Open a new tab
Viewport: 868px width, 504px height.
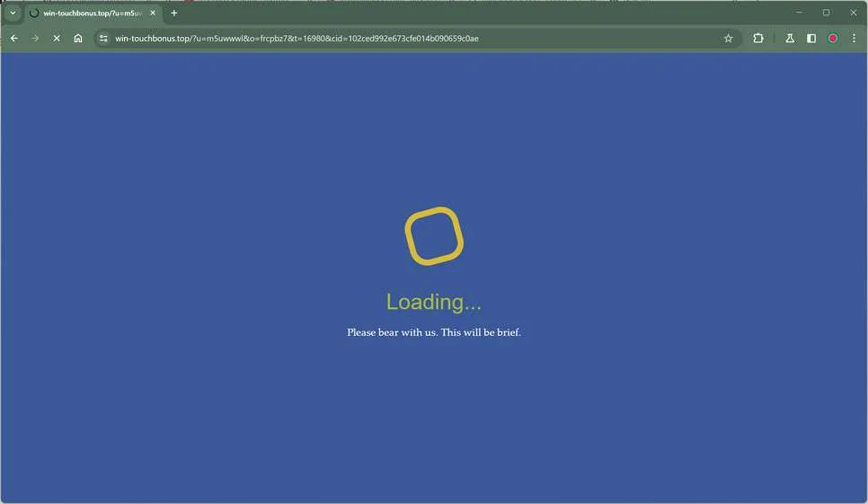coord(173,13)
